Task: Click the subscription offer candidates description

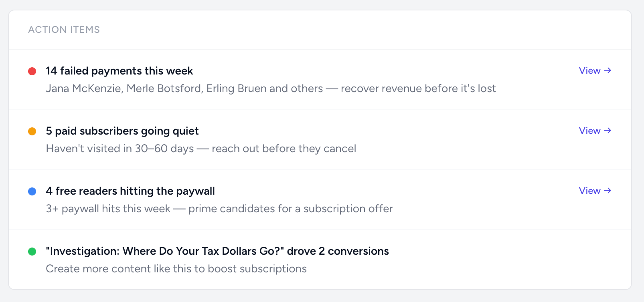Action: click(x=219, y=209)
